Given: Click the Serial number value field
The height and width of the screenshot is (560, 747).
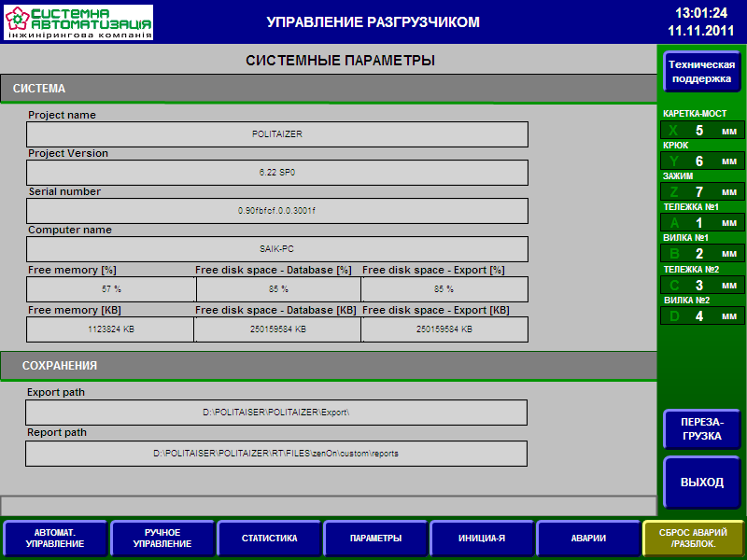Looking at the screenshot, I should point(277,211).
